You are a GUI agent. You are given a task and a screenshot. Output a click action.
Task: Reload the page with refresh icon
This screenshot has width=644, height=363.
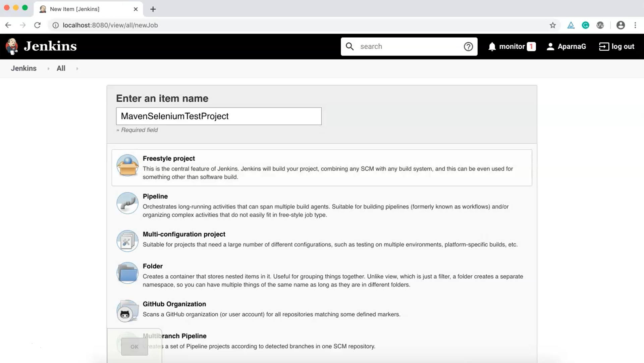[x=37, y=25]
